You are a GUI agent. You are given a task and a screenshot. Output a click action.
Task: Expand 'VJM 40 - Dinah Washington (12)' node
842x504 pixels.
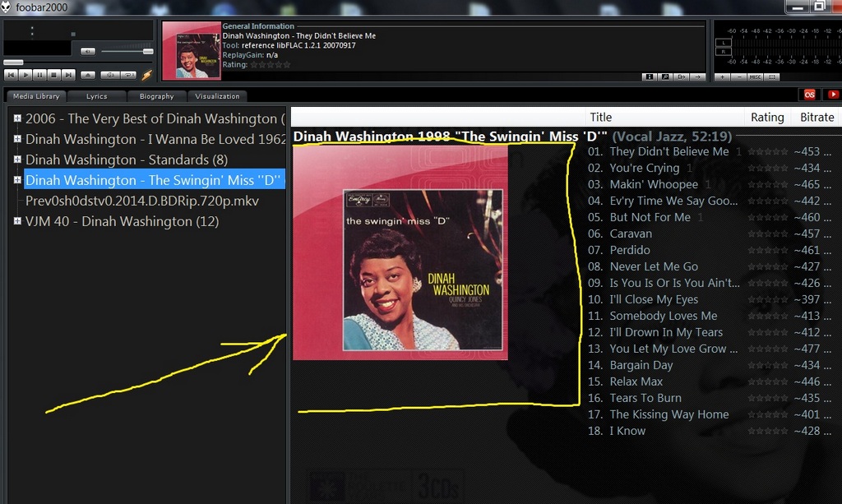pyautogui.click(x=17, y=220)
